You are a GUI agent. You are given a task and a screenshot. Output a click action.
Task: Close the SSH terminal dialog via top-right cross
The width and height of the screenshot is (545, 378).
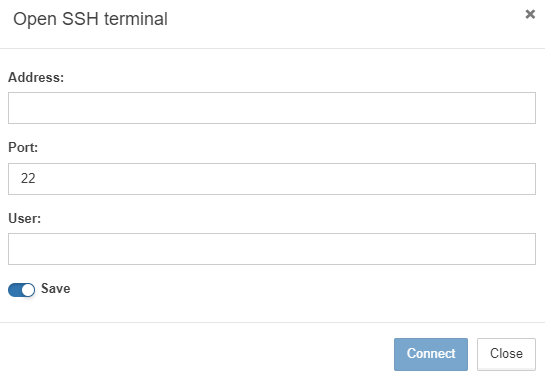[530, 14]
